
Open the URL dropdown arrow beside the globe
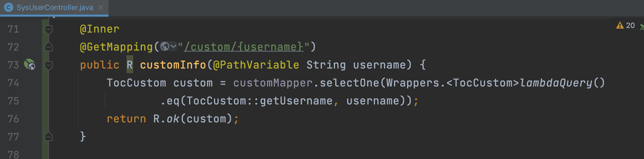pos(173,47)
